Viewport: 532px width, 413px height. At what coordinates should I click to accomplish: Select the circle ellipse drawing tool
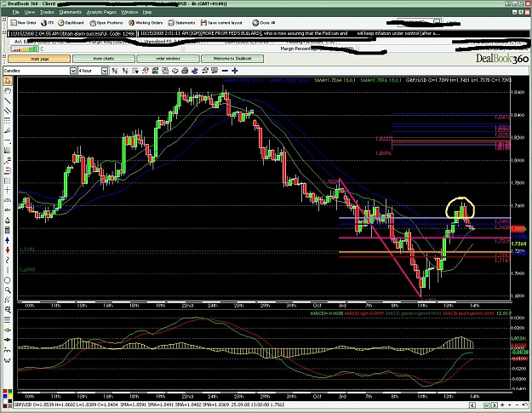pos(8,280)
